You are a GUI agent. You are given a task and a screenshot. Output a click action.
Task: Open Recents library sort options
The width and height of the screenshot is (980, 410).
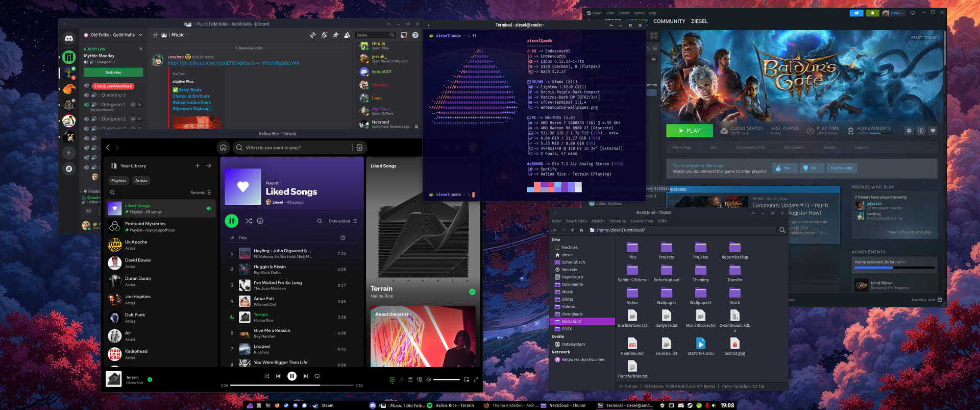(201, 192)
